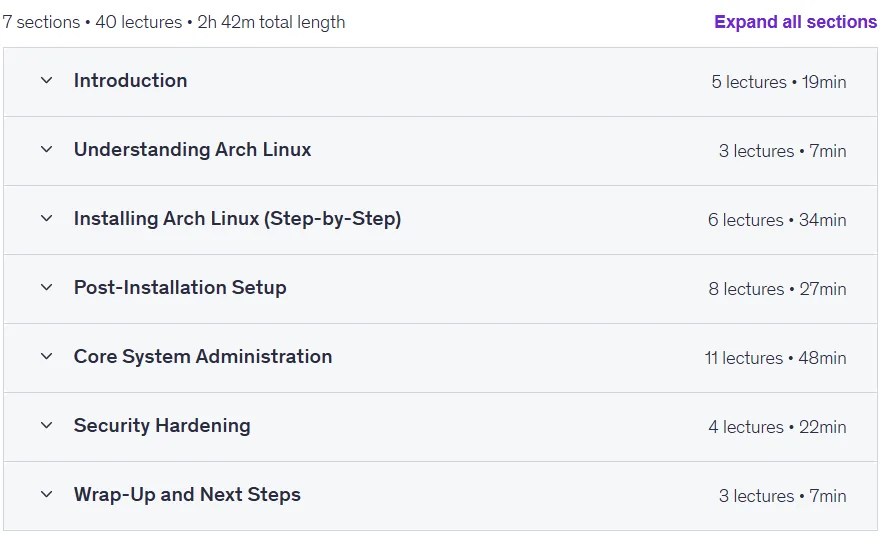This screenshot has height=535, width=881.
Task: Select the Core System Administration heading
Action: pyautogui.click(x=203, y=356)
